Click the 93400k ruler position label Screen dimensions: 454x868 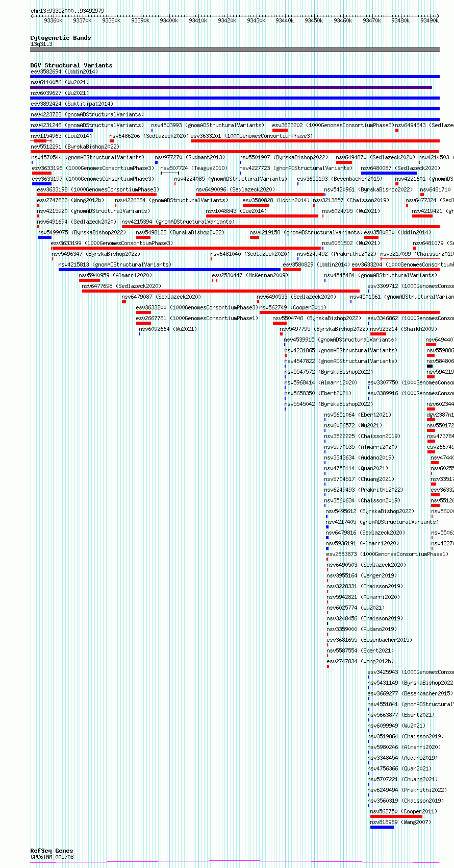pos(169,20)
